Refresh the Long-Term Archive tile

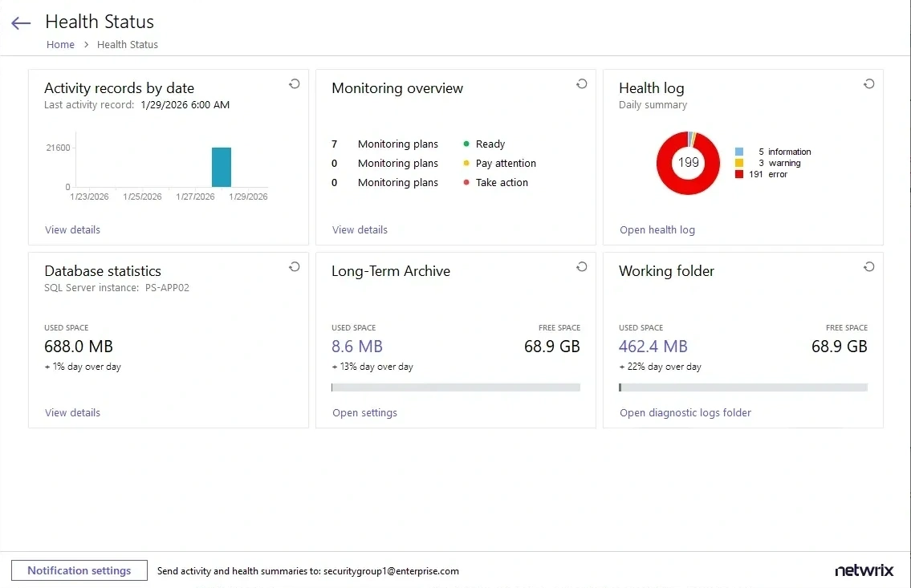coord(581,266)
